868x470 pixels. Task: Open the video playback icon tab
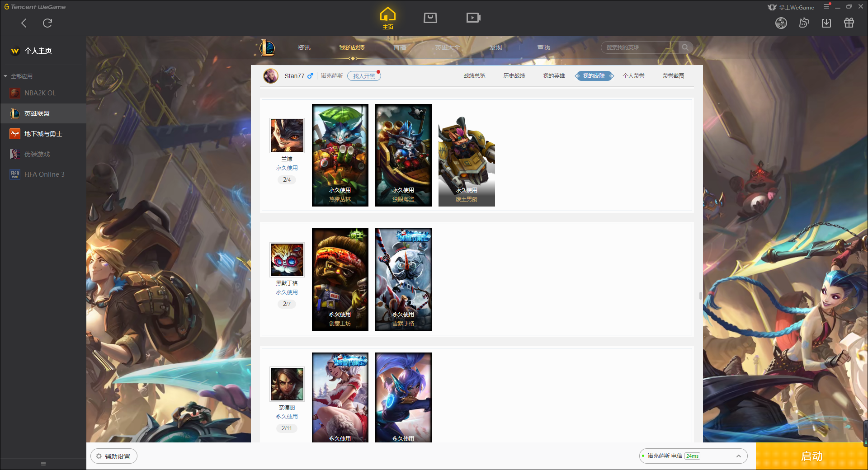coord(473,18)
